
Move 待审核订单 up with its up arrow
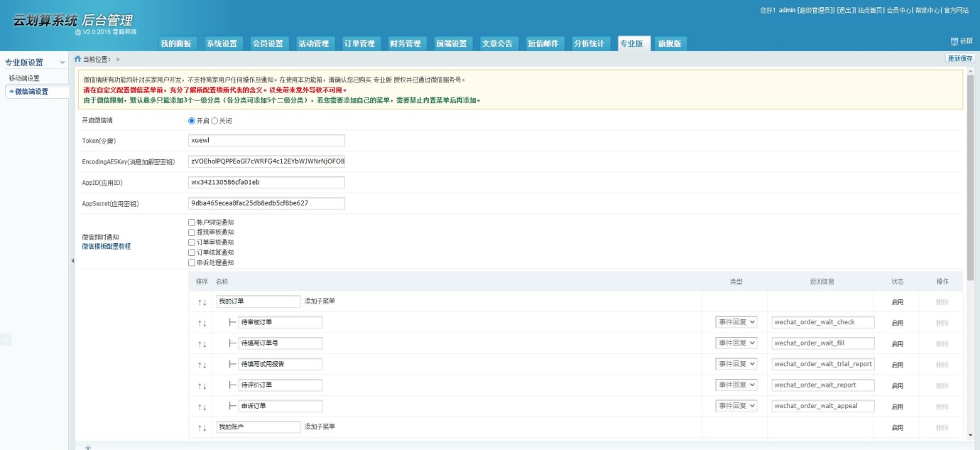pos(200,323)
